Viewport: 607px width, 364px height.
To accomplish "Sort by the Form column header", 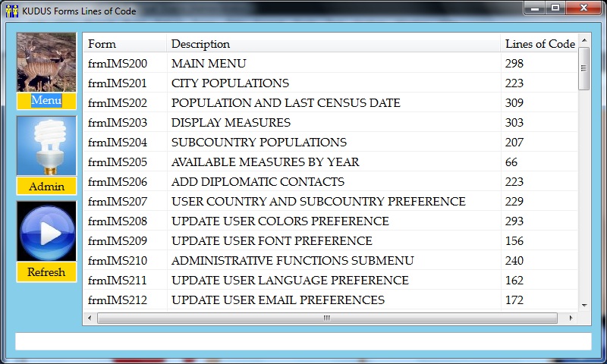I will tap(102, 44).
